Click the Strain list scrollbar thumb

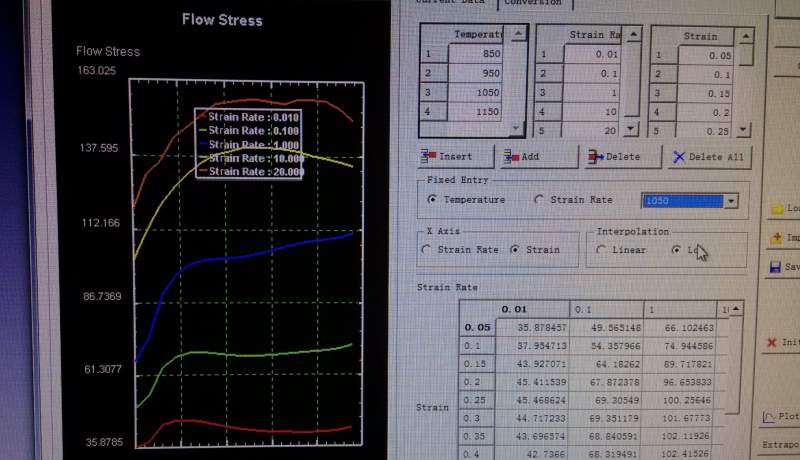tap(746, 55)
